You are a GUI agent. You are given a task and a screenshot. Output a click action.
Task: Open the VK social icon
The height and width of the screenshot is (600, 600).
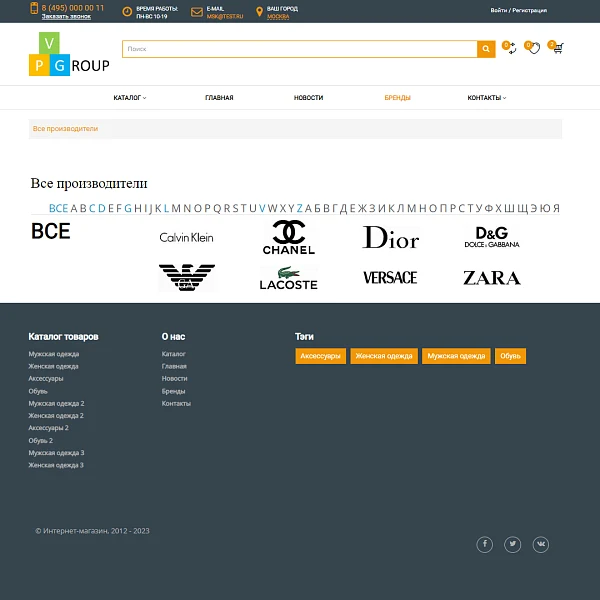click(541, 544)
